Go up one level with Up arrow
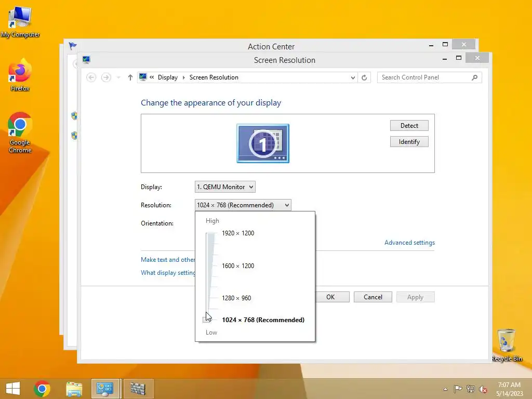This screenshot has width=532, height=399. tap(130, 77)
